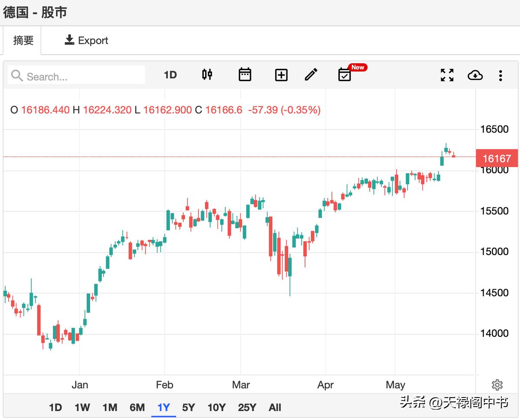Select the 5Y time range
Image resolution: width=520 pixels, height=420 pixels.
[188, 407]
